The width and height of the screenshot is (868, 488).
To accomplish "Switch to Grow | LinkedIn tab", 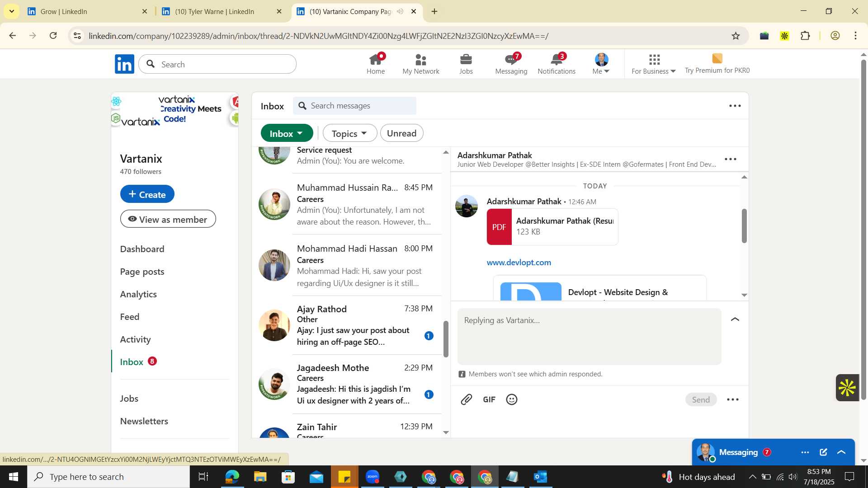I will [88, 11].
